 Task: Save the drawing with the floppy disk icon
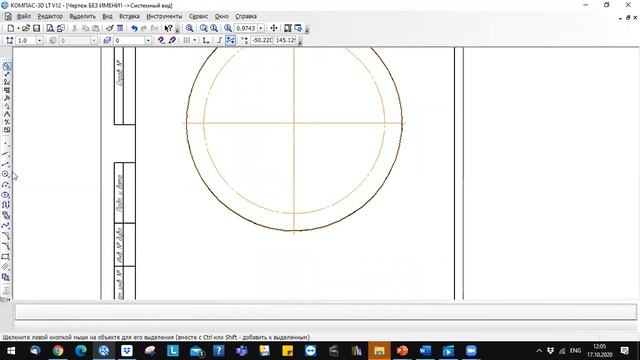(x=36, y=28)
